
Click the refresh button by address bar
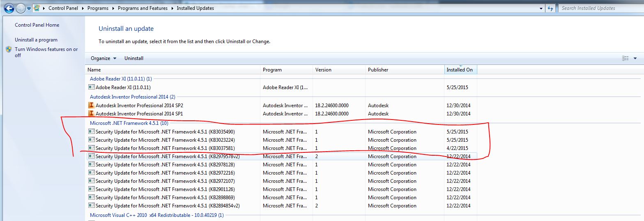tap(550, 8)
